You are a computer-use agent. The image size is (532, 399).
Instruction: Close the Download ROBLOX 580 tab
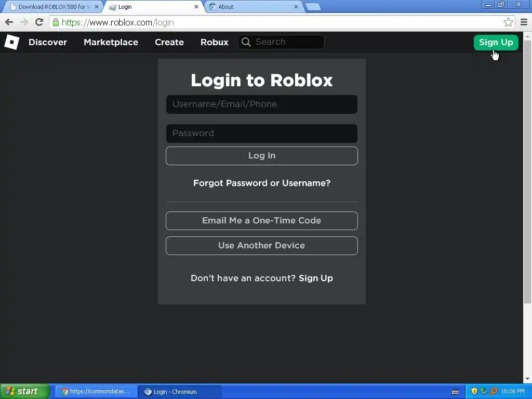(x=96, y=7)
